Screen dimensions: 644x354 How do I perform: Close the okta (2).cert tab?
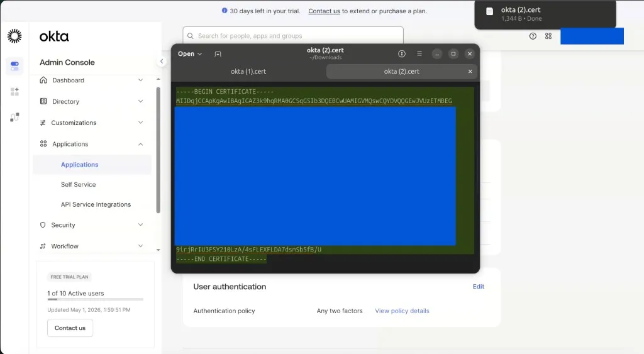[x=470, y=72]
